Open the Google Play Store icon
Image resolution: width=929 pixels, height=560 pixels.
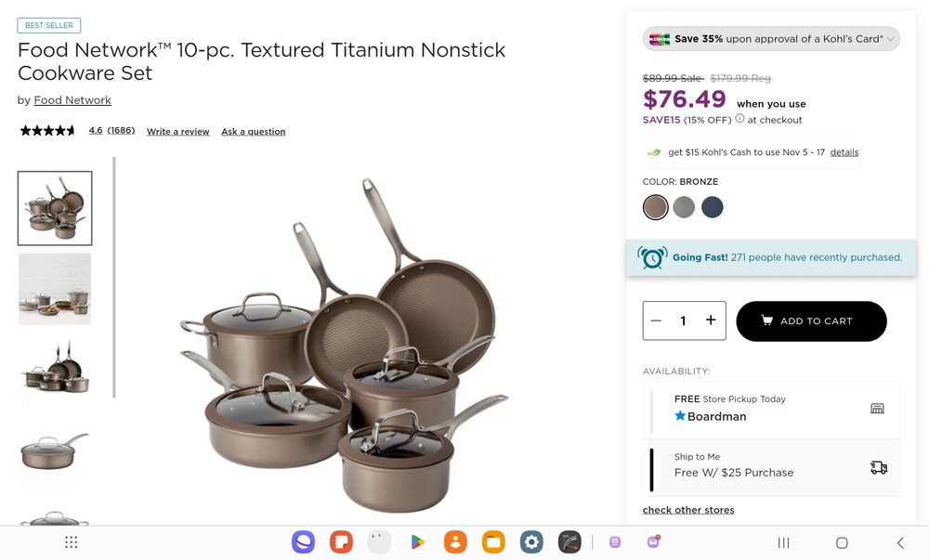coord(417,542)
